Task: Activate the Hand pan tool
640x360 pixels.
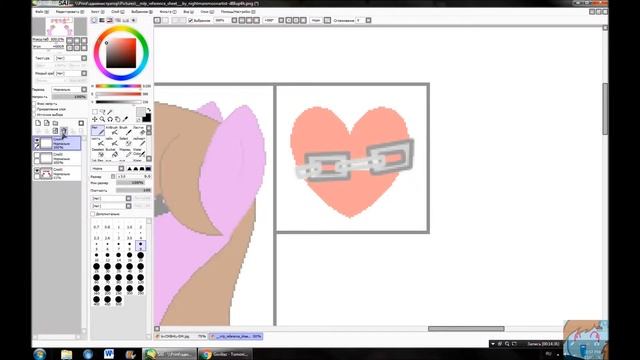Action: (118, 119)
